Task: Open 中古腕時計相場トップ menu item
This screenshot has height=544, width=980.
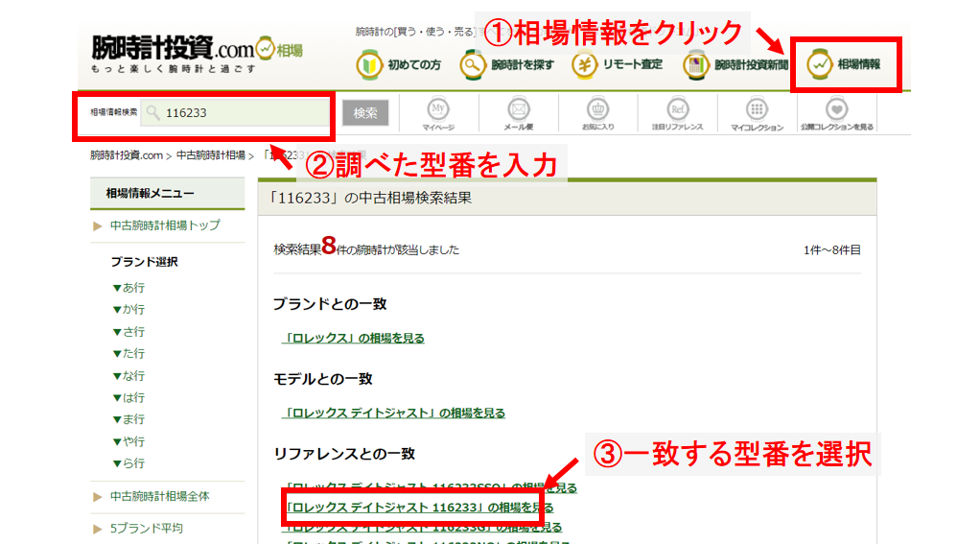Action: pos(165,225)
